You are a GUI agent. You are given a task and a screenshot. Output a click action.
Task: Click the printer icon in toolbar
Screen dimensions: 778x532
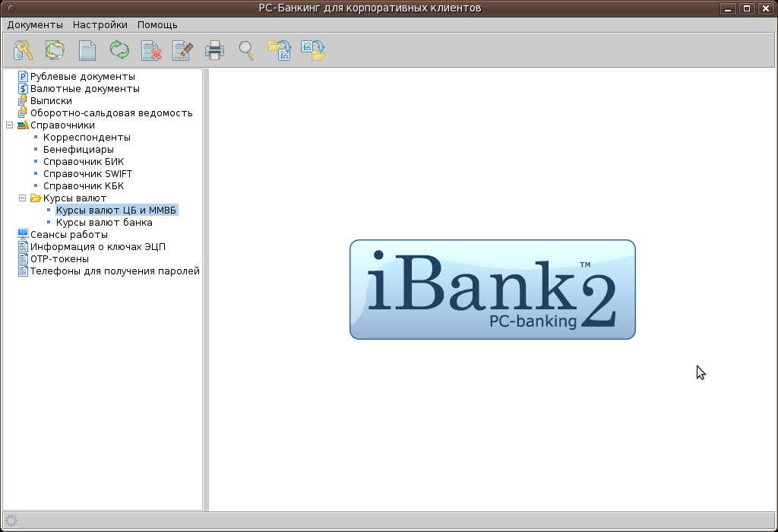[215, 51]
